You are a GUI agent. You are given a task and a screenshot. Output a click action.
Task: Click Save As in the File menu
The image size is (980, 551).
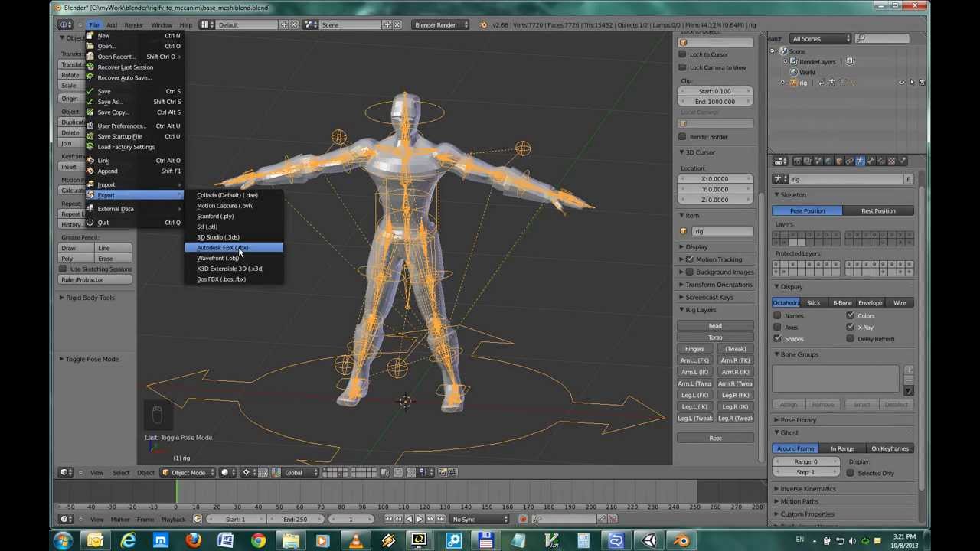[x=134, y=102]
